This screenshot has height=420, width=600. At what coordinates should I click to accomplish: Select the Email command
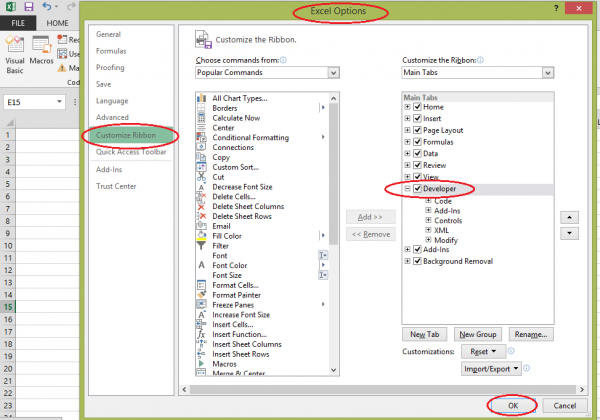[221, 226]
